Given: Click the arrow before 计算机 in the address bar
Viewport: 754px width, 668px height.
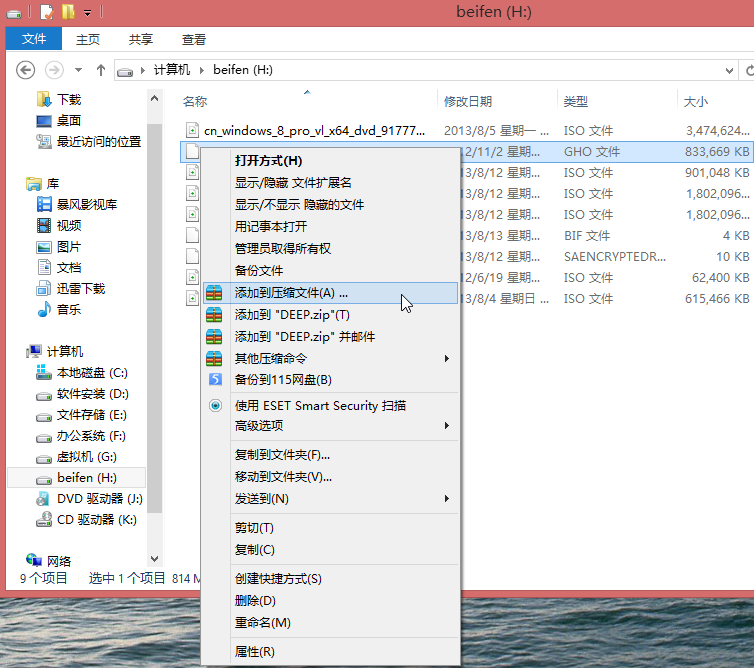Looking at the screenshot, I should point(143,70).
